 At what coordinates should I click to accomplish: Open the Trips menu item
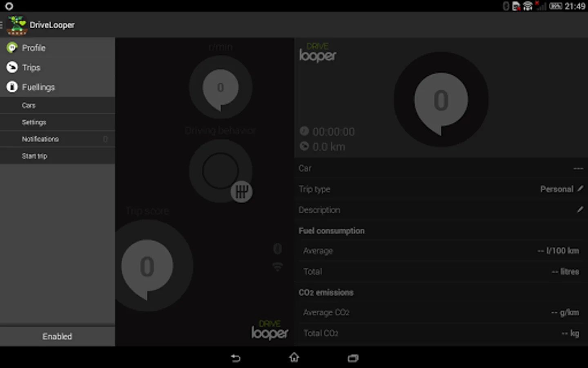point(57,67)
